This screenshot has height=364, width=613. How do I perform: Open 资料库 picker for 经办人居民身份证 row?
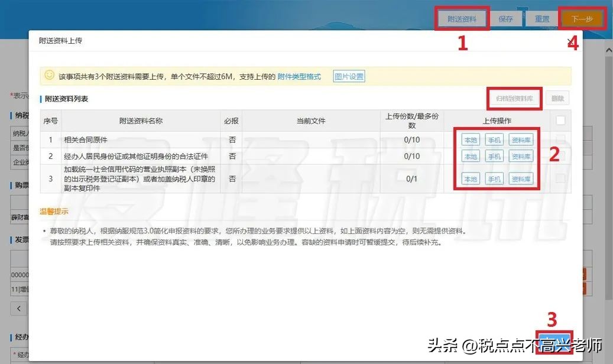(x=521, y=156)
